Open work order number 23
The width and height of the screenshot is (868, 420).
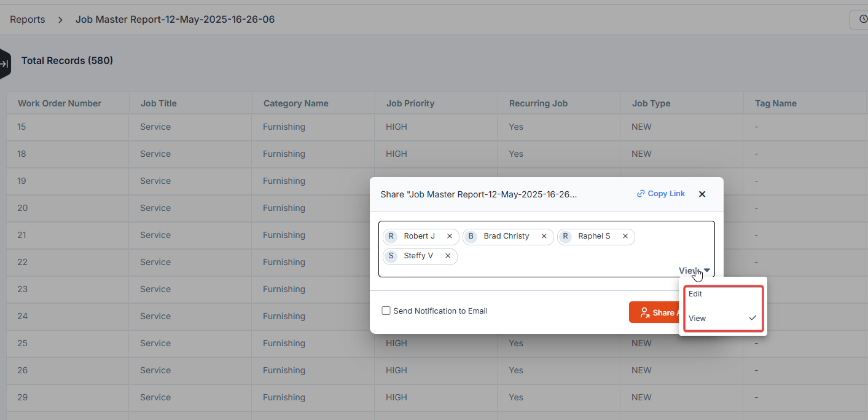[22, 289]
